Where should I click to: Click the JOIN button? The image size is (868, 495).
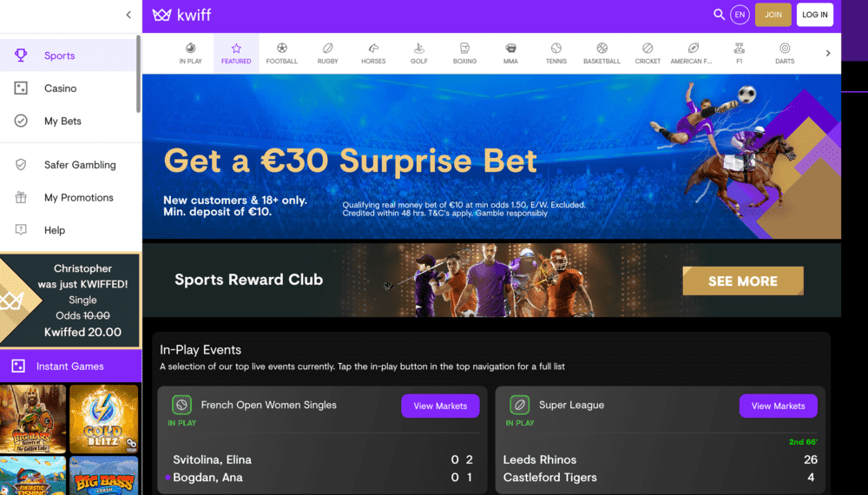(x=773, y=15)
